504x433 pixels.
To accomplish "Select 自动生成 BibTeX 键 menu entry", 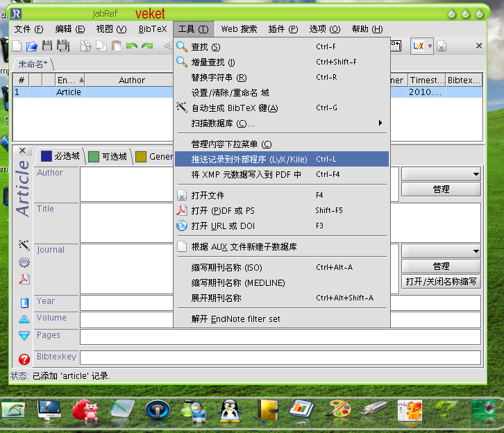I will [282, 108].
